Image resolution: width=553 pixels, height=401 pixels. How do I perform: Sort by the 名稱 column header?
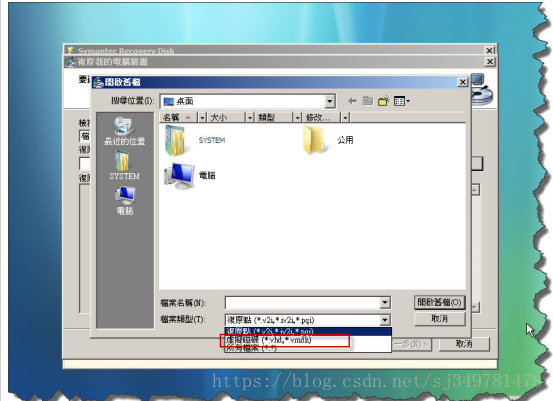tap(179, 117)
